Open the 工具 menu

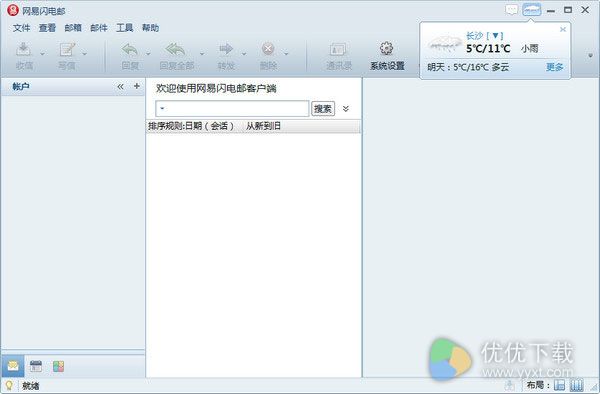pyautogui.click(x=124, y=28)
